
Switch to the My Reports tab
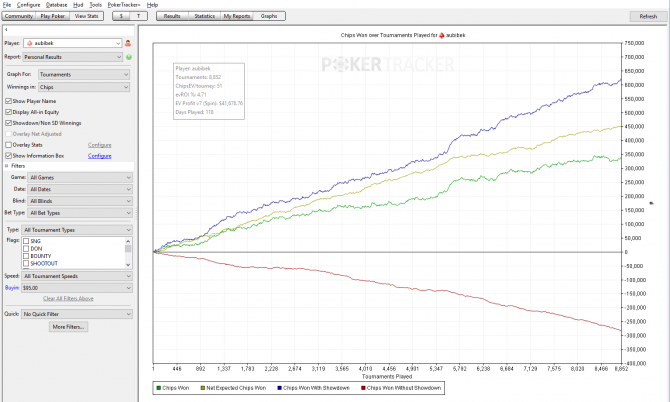pyautogui.click(x=237, y=16)
